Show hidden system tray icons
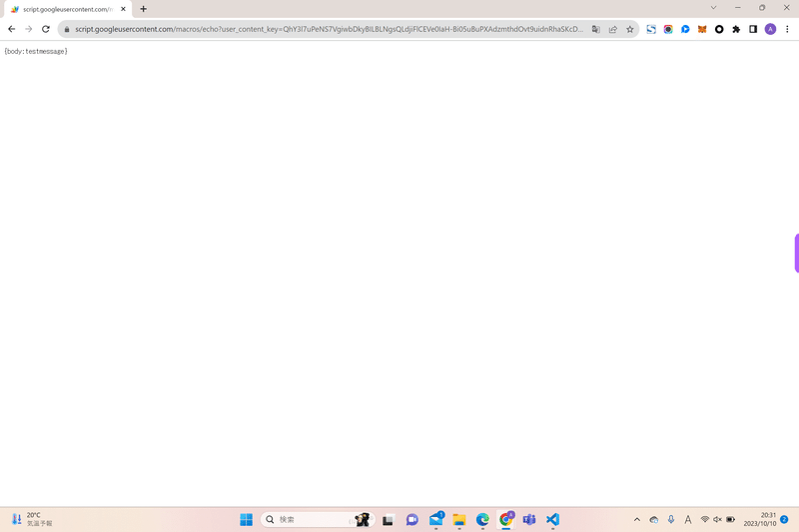Screen dimensions: 799x532 point(637,519)
